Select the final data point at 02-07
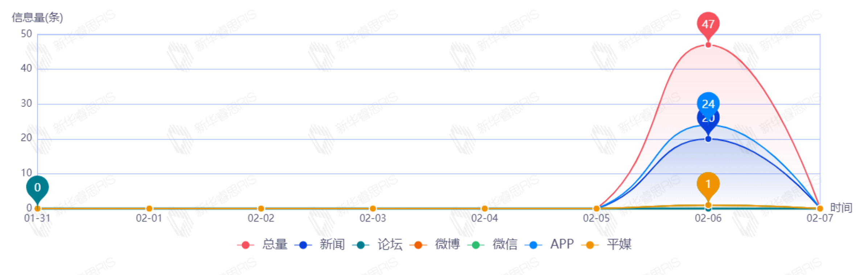The height and width of the screenshot is (275, 868). pos(819,208)
